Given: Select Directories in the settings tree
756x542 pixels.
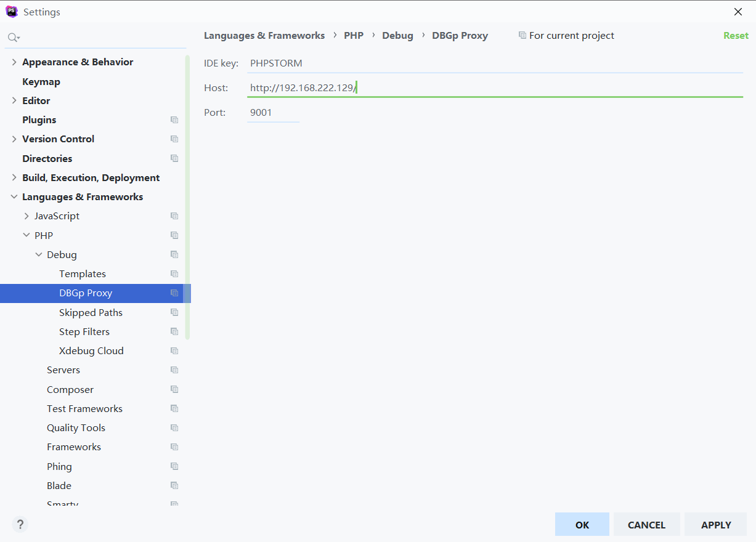Looking at the screenshot, I should point(47,158).
